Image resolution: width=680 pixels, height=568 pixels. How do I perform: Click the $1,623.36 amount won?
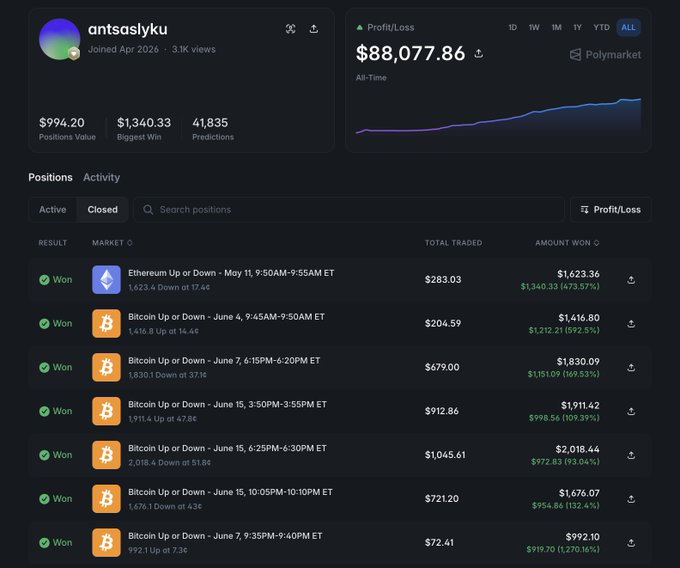coord(578,274)
